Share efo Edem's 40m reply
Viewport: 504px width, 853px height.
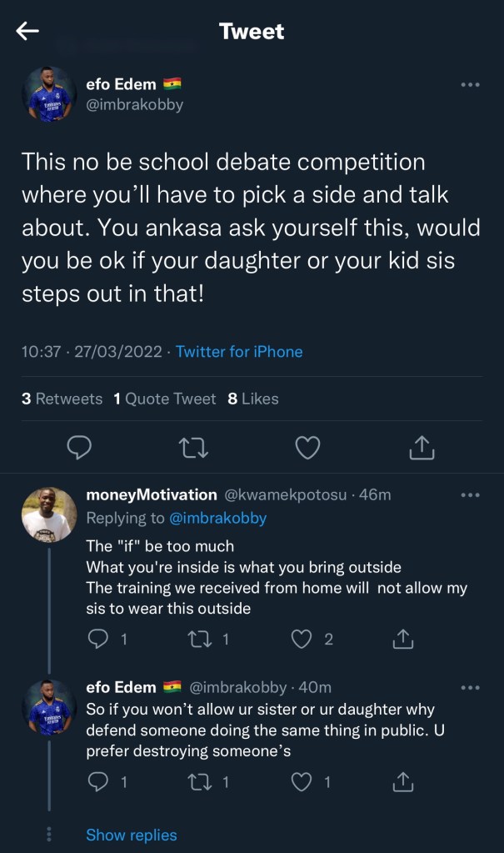click(402, 782)
